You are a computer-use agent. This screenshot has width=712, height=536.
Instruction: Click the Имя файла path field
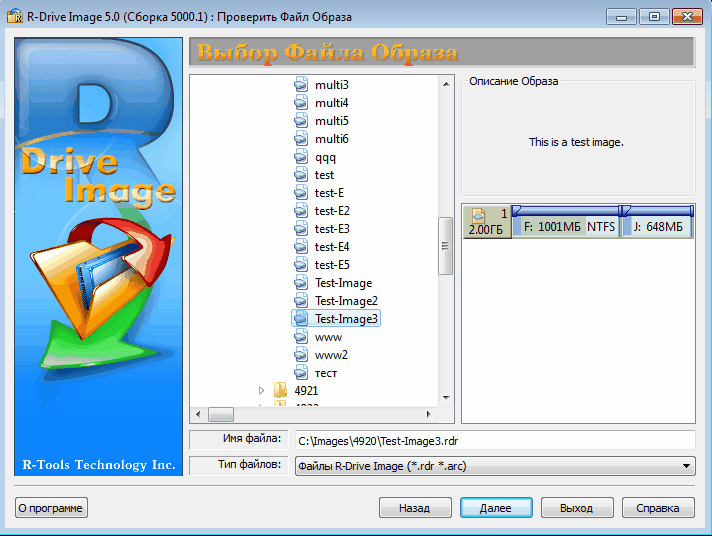coord(495,441)
